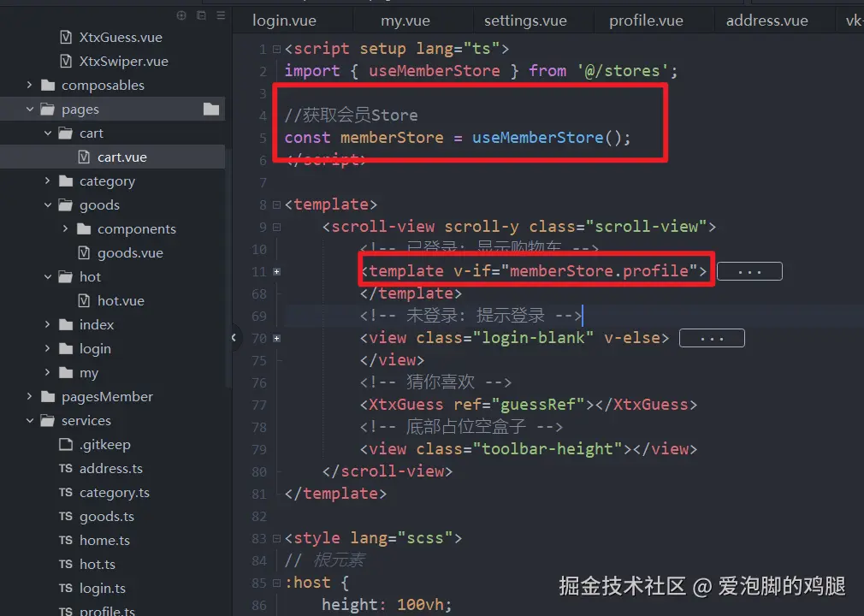Image resolution: width=864 pixels, height=616 pixels.
Task: Open address.ts in services
Action: click(x=110, y=468)
